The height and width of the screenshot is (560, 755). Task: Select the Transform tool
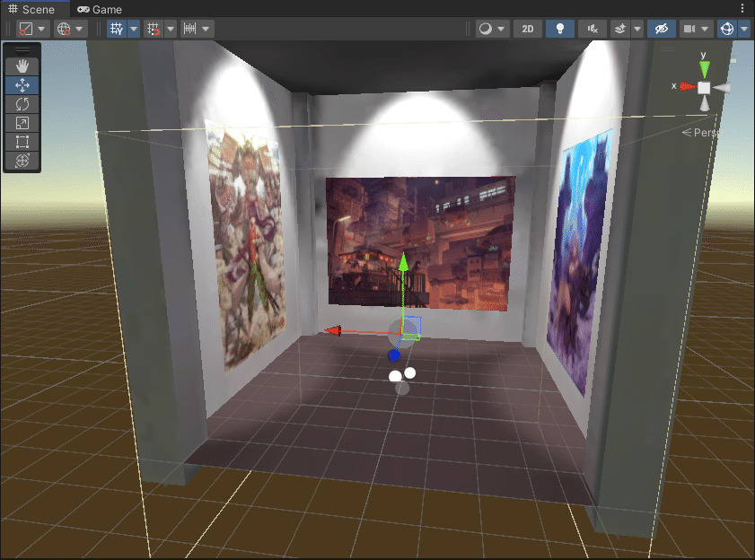click(22, 161)
